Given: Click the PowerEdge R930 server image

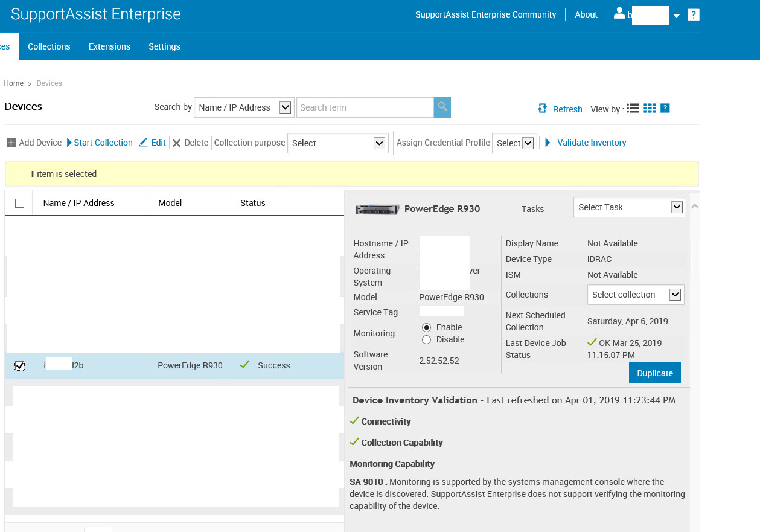Looking at the screenshot, I should tap(377, 210).
